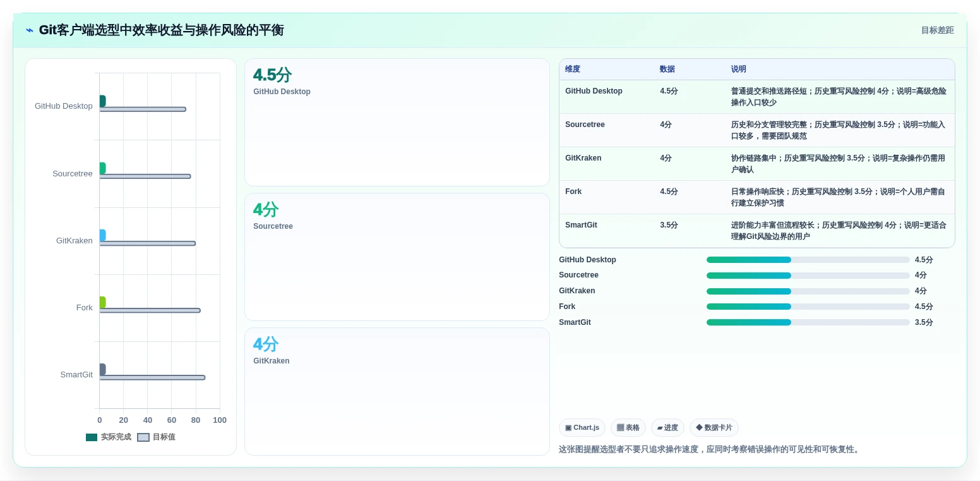Click the Fork axis label in chart
The height and width of the screenshot is (481, 980).
pos(85,308)
